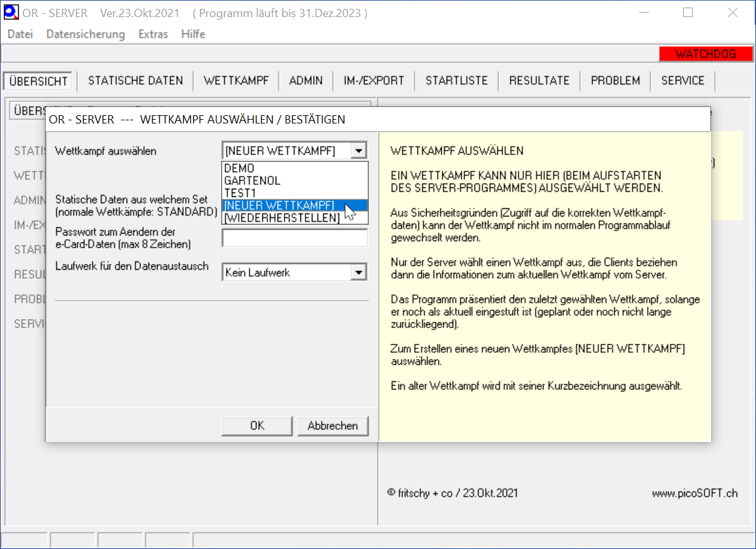Open the Extras menu
Viewport: 756px width, 549px height.
[x=153, y=34]
